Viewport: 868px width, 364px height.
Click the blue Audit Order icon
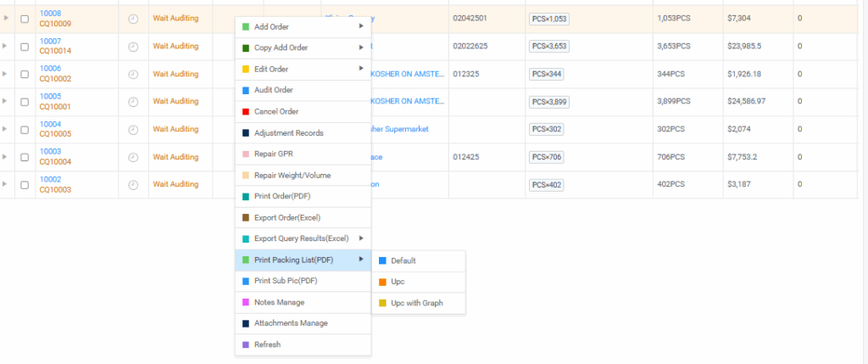pyautogui.click(x=246, y=90)
